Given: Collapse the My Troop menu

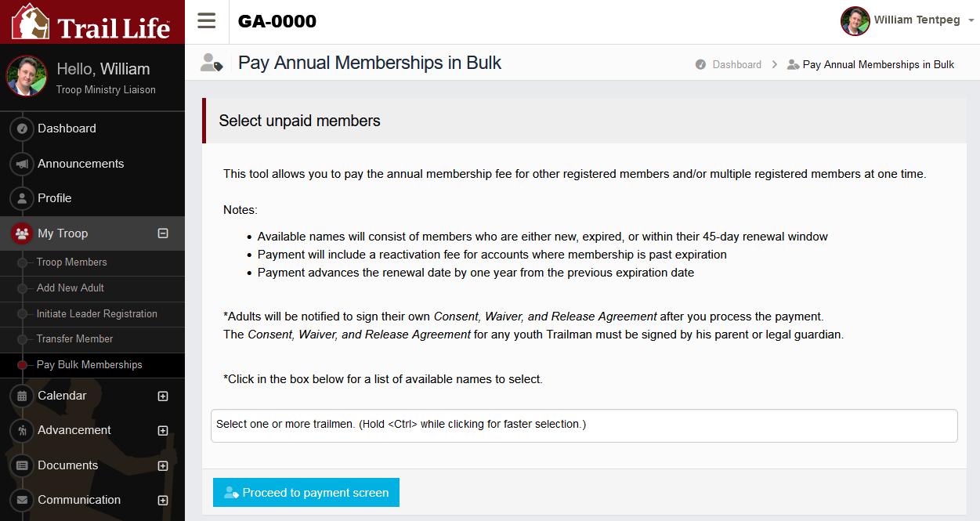Looking at the screenshot, I should pyautogui.click(x=163, y=233).
